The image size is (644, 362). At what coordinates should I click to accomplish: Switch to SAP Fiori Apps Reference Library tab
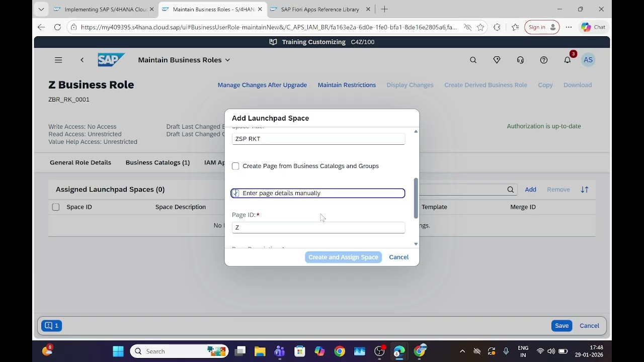tap(320, 9)
